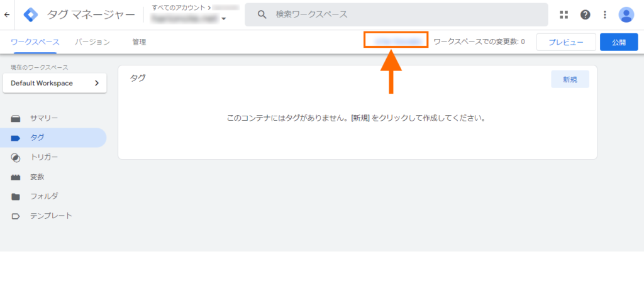Image resolution: width=644 pixels, height=293 pixels.
Task: Click the 新規 button in タグ panel
Action: (x=570, y=80)
